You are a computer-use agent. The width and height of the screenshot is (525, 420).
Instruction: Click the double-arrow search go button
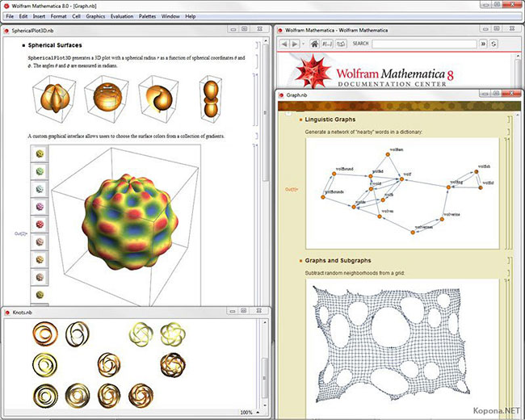[483, 44]
